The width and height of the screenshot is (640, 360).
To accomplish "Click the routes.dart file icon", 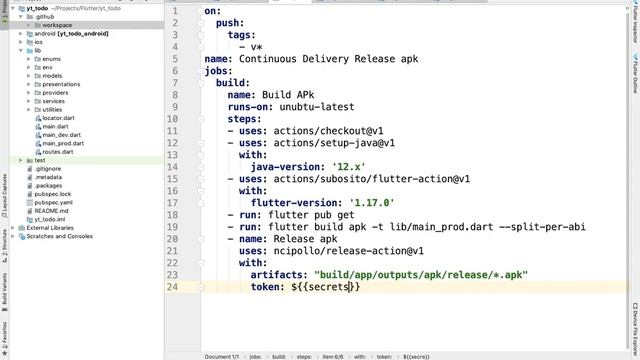I will 38,152.
